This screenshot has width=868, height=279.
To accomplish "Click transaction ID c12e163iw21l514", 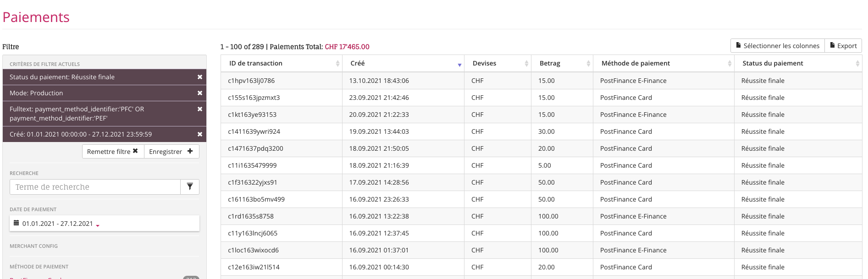I will coord(254,267).
